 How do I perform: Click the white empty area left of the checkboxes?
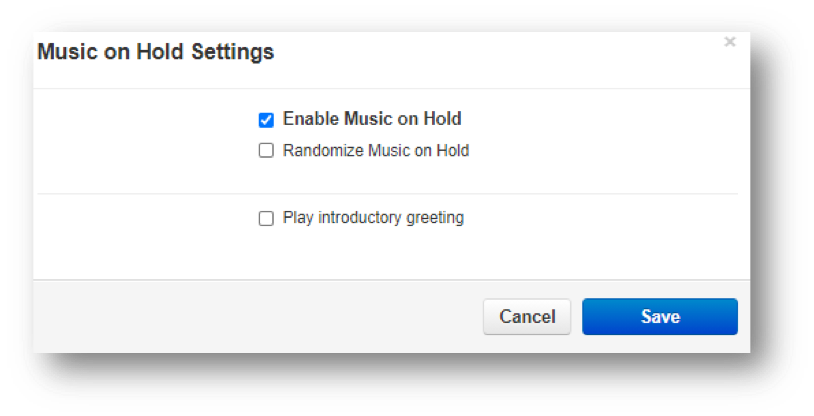pyautogui.click(x=140, y=150)
